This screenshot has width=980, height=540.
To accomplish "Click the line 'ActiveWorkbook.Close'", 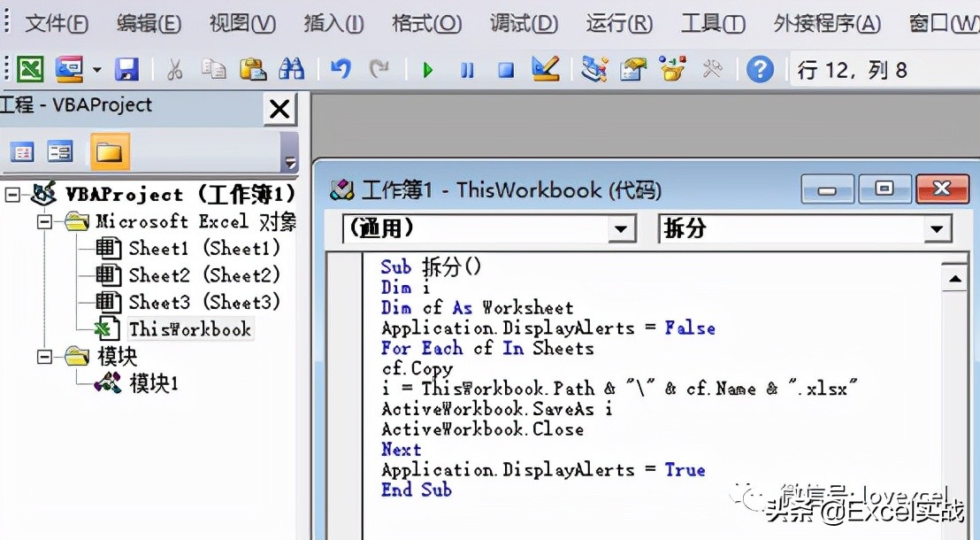I will 483,429.
